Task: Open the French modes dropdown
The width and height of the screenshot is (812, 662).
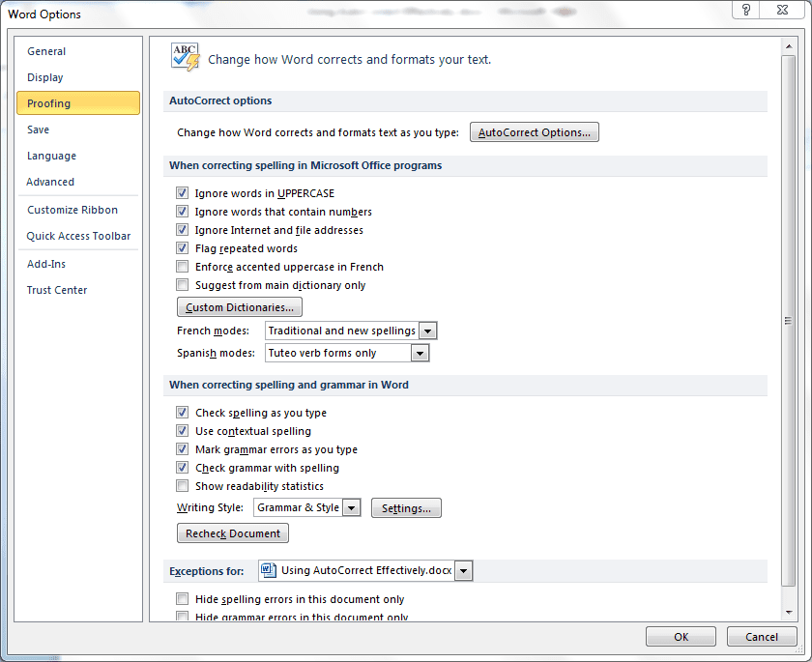Action: (x=428, y=330)
